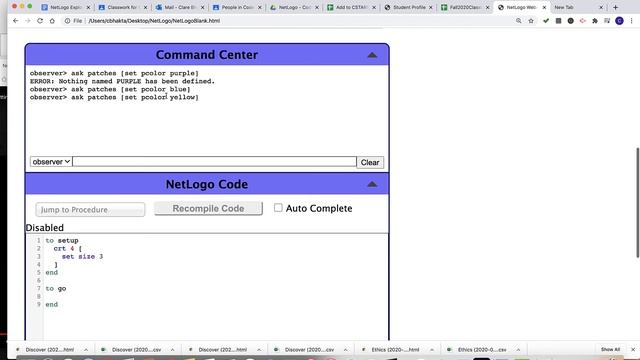Click the address bar file path
640x360 pixels.
click(x=154, y=21)
